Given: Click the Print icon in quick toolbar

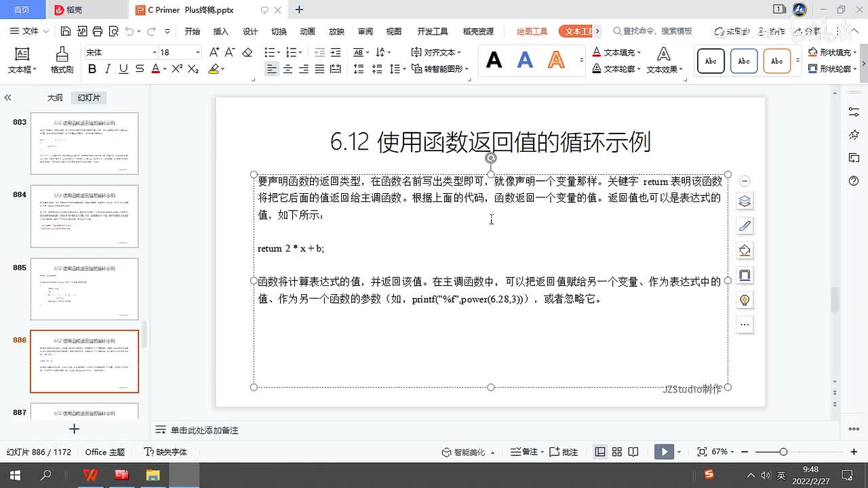Looking at the screenshot, I should point(97,31).
